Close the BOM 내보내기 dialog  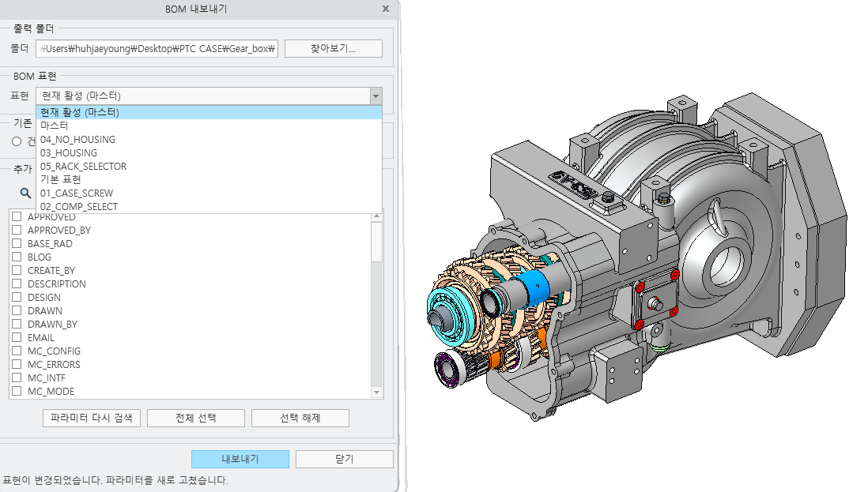tap(386, 9)
